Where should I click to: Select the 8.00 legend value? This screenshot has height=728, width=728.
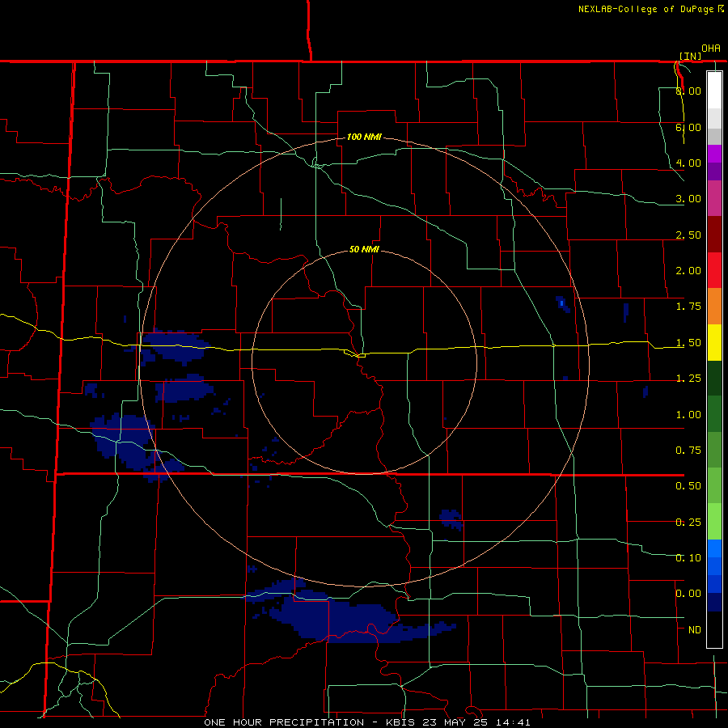688,91
